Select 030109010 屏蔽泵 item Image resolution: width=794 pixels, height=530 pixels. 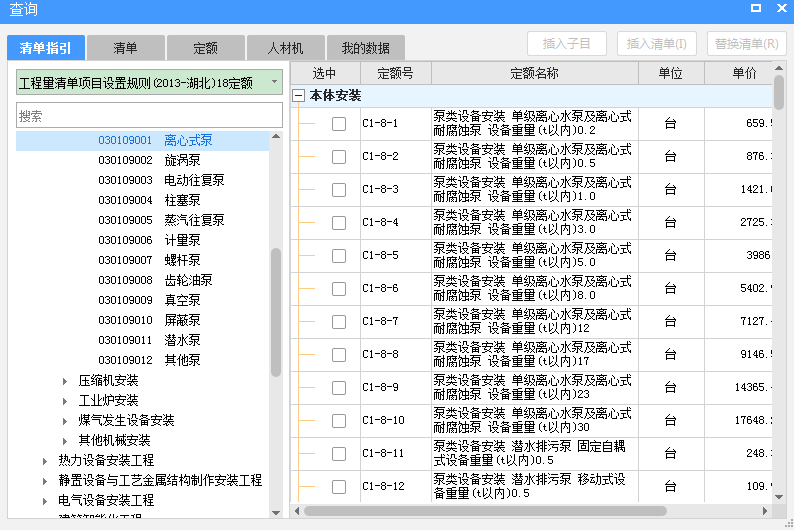pyautogui.click(x=149, y=320)
